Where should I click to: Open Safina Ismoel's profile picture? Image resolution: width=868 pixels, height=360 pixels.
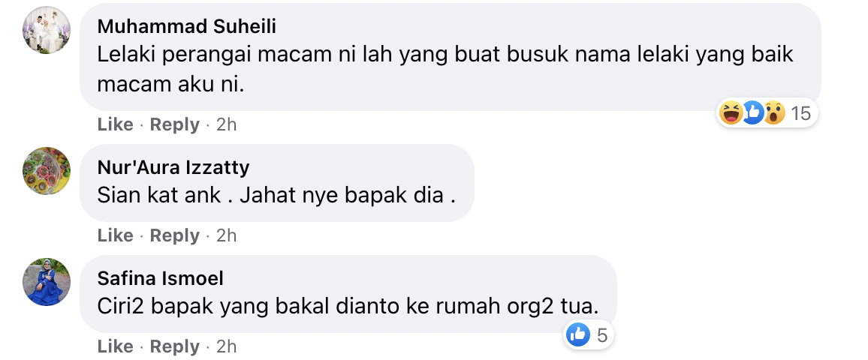47,282
